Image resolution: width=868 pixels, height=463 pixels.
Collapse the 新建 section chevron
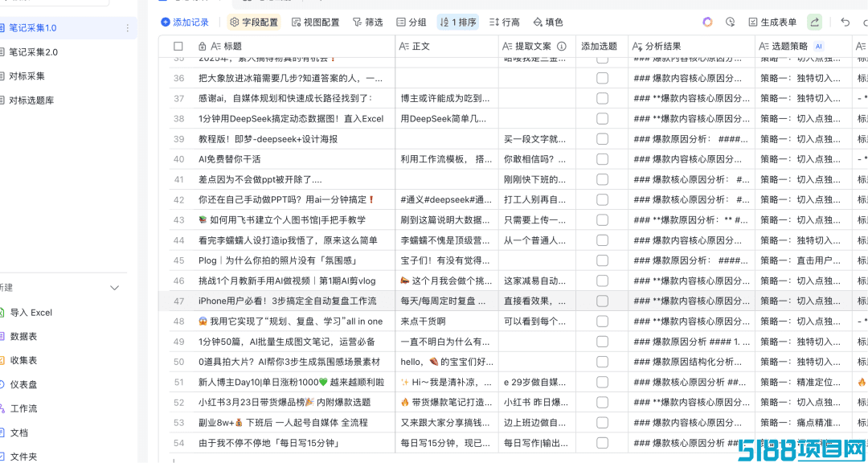115,288
